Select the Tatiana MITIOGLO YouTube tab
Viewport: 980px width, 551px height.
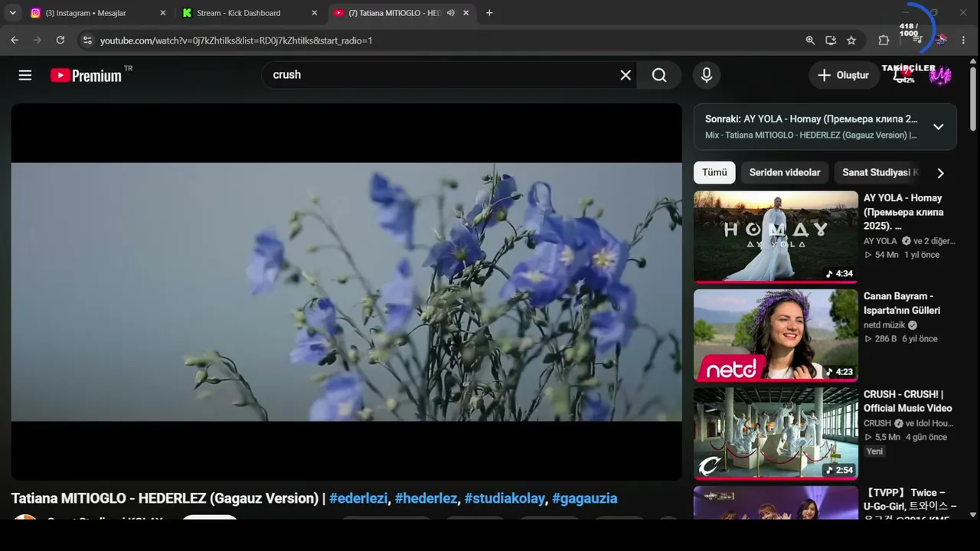coord(402,13)
